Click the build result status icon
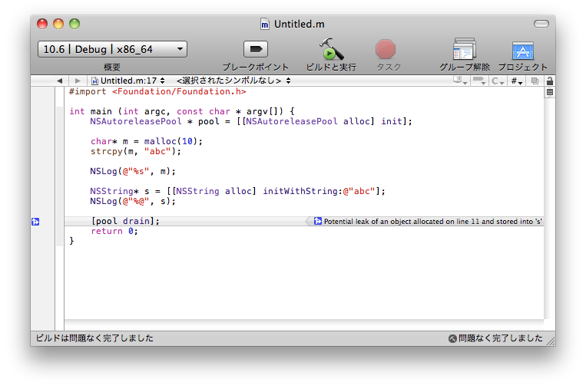The width and height of the screenshot is (586, 392). click(452, 338)
